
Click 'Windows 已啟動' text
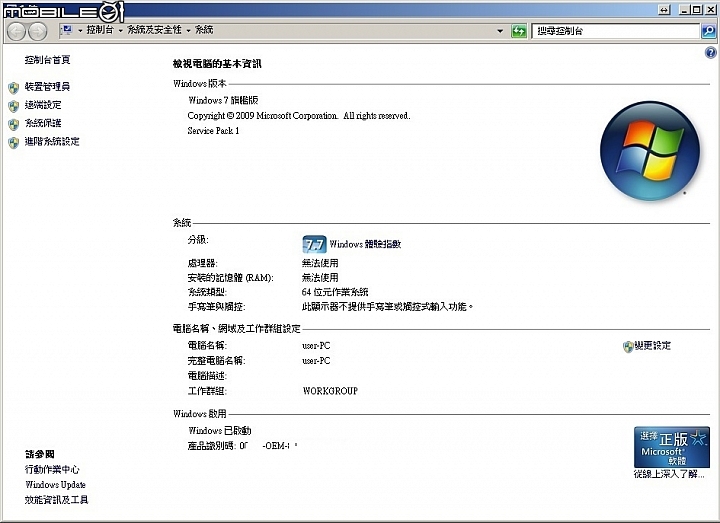[x=220, y=431]
